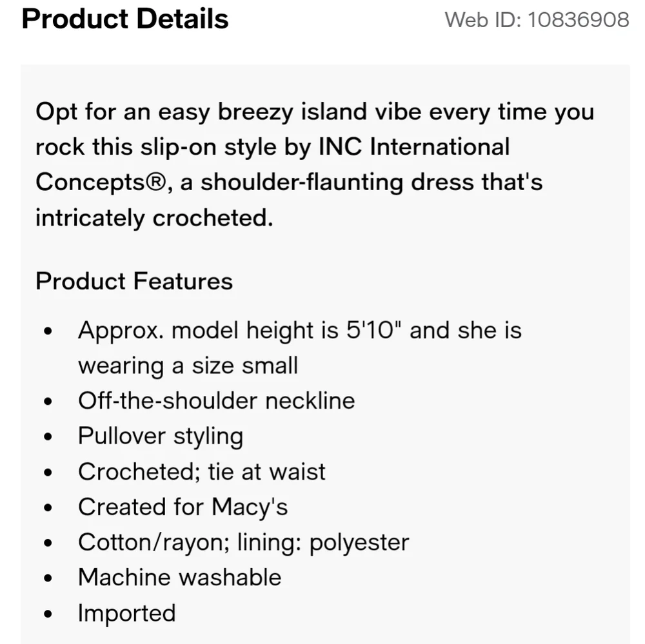
Task: Click the bullet point beside Pullover styling
Action: tap(48, 436)
